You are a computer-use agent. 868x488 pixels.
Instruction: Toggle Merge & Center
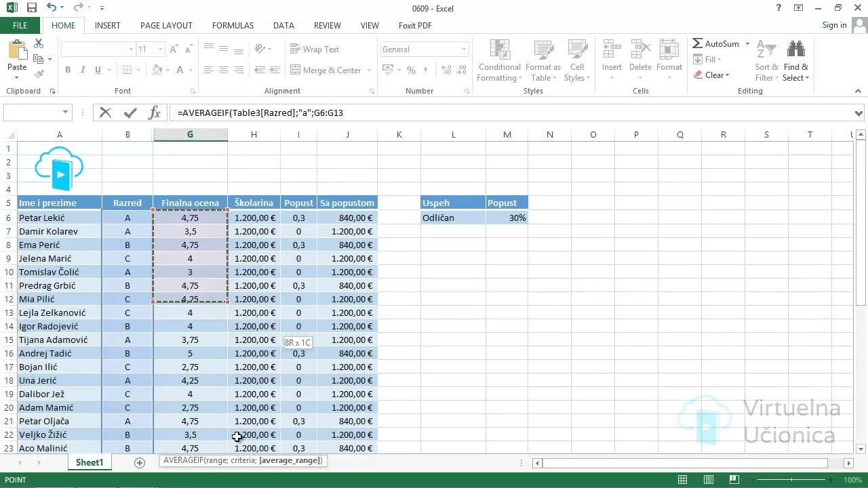326,70
